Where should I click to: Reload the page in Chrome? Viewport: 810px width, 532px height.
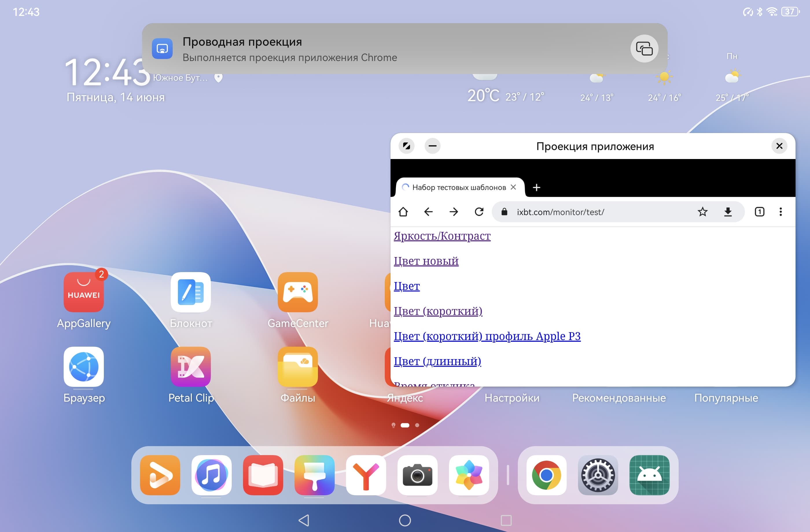[x=479, y=212]
